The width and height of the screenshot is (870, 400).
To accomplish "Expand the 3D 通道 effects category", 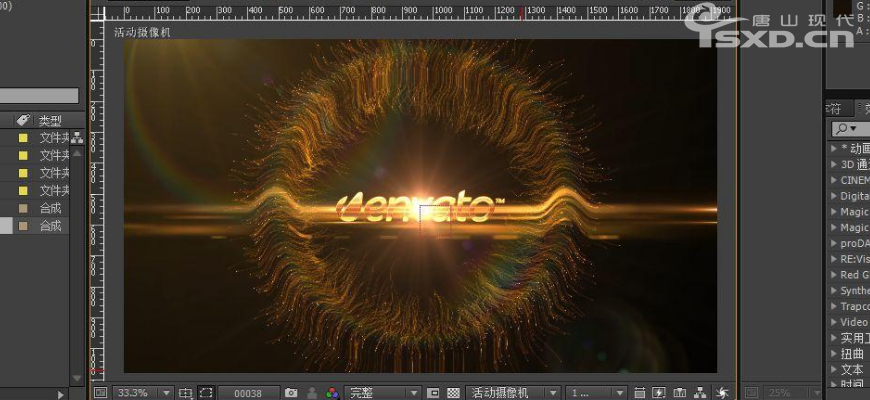I will point(833,164).
